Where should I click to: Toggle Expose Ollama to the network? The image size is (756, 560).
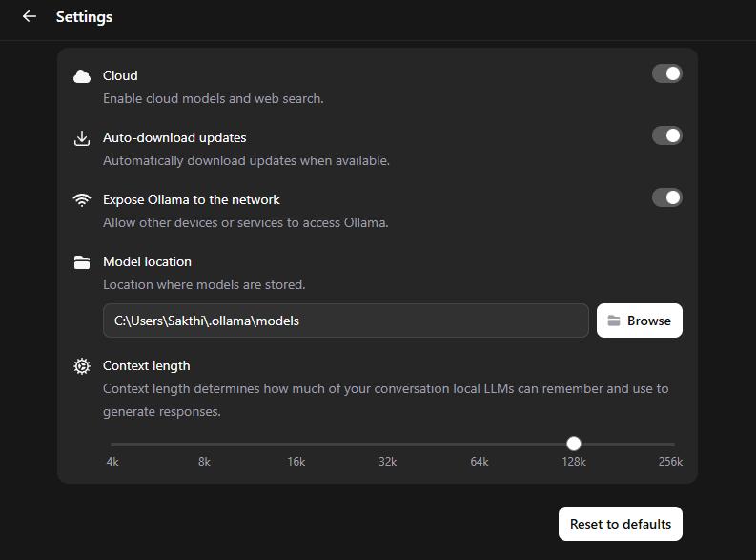coord(666,197)
